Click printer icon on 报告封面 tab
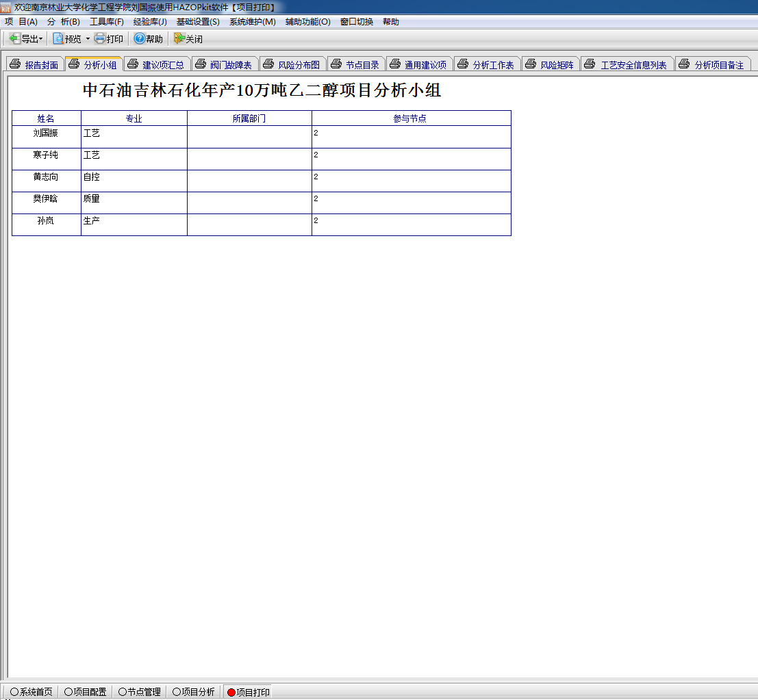This screenshot has width=758, height=700. pyautogui.click(x=16, y=64)
